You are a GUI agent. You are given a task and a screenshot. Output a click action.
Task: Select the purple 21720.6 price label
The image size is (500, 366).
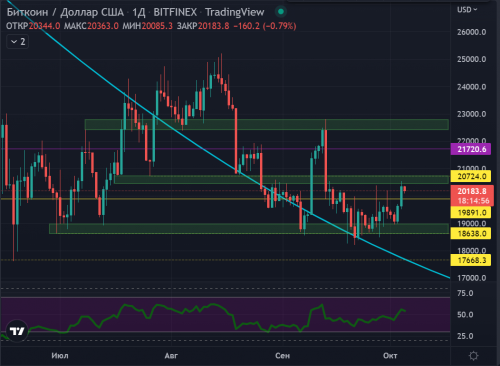click(x=471, y=149)
